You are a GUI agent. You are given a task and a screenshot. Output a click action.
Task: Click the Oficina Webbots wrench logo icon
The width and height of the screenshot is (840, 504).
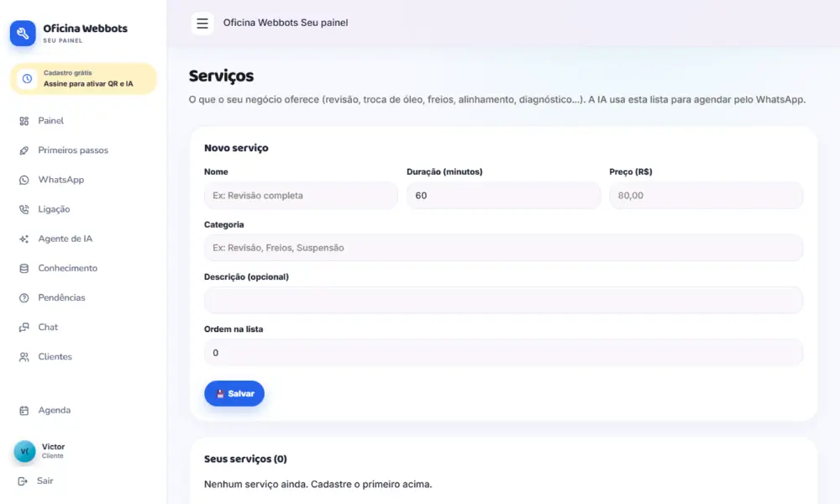tap(23, 34)
